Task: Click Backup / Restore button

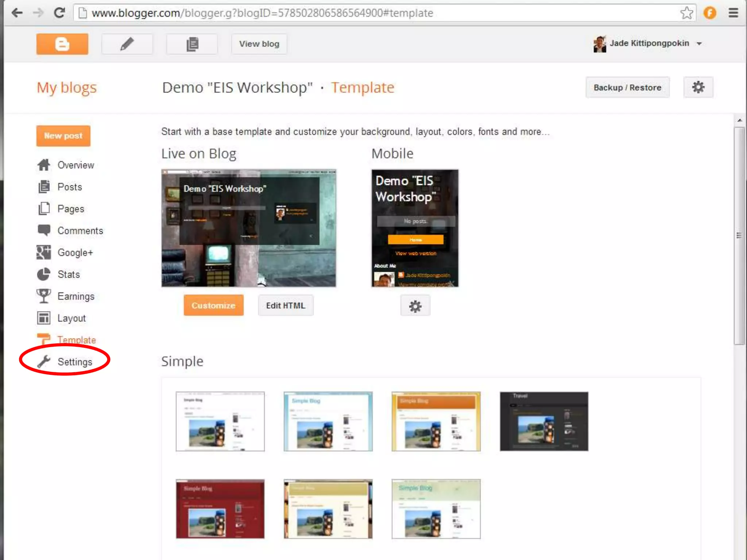Action: [627, 87]
